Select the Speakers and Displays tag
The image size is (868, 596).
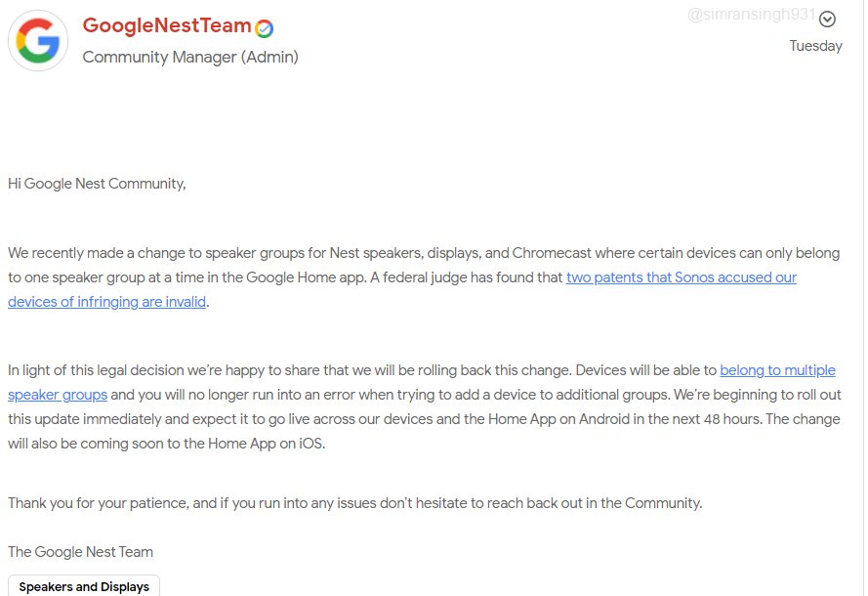(84, 586)
